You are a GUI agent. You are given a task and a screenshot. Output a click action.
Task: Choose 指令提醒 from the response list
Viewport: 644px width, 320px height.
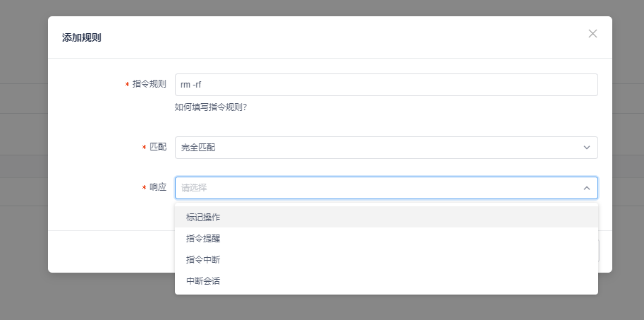(203, 239)
